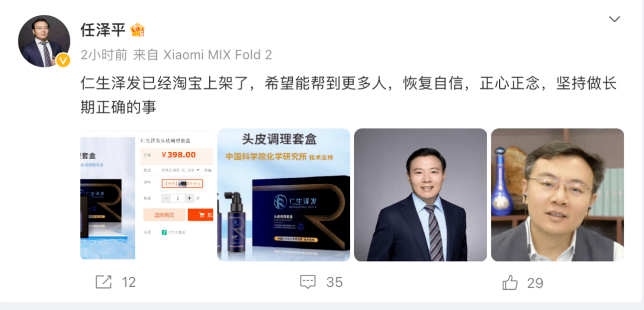Click the repost share icon
The width and height of the screenshot is (644, 310).
pos(104,282)
